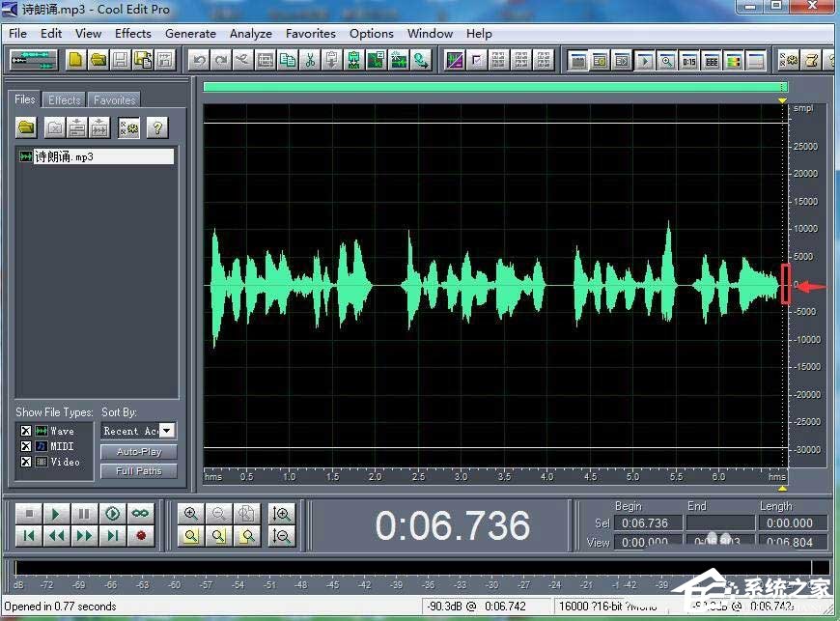Open the Edit menu
Image resolution: width=840 pixels, height=621 pixels.
click(x=51, y=33)
